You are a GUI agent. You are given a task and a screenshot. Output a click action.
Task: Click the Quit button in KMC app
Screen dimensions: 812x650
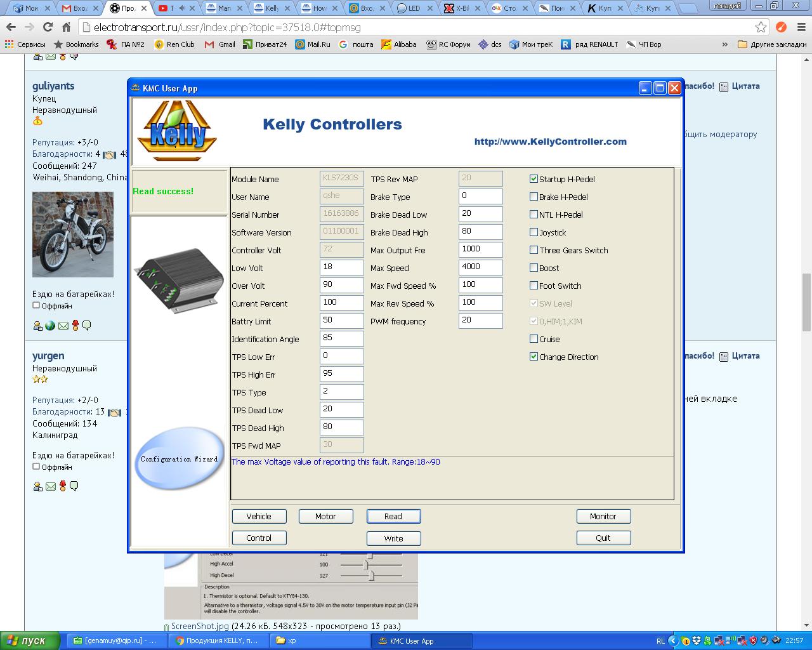[603, 538]
